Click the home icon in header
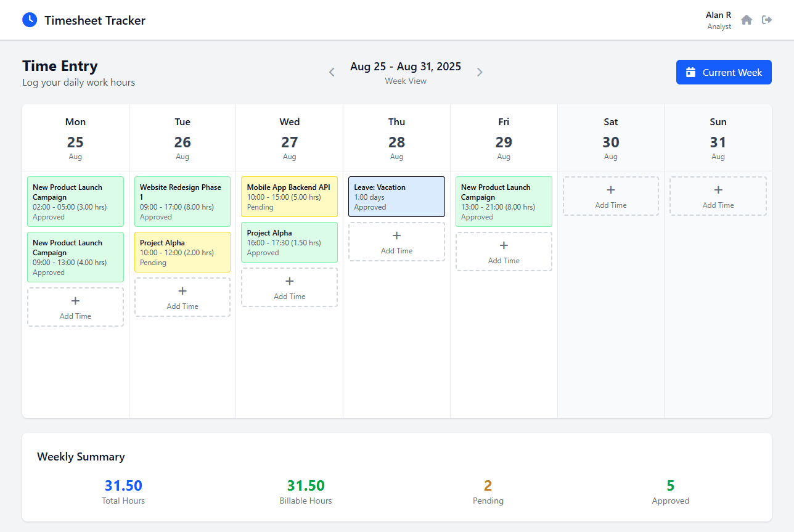 coord(747,20)
